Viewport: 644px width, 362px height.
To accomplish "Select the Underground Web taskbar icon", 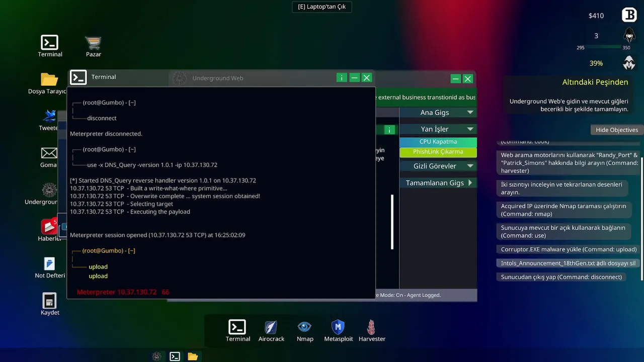I will pyautogui.click(x=157, y=356).
